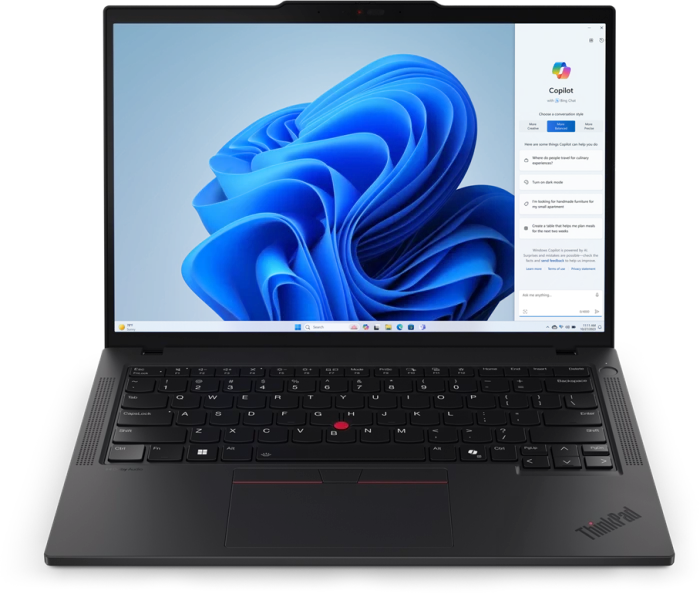Choose the meal plan table suggestion
The height and width of the screenshot is (594, 700).
pos(561,228)
